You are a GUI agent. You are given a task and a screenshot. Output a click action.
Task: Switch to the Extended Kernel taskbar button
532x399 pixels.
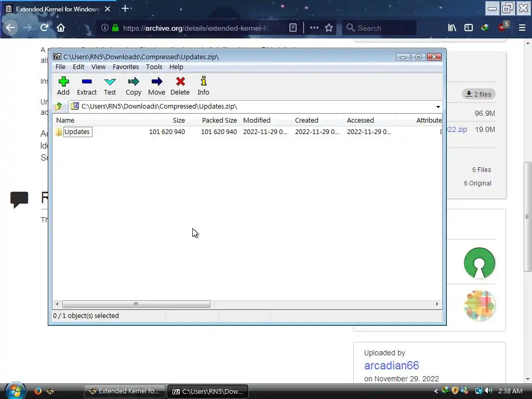click(125, 391)
